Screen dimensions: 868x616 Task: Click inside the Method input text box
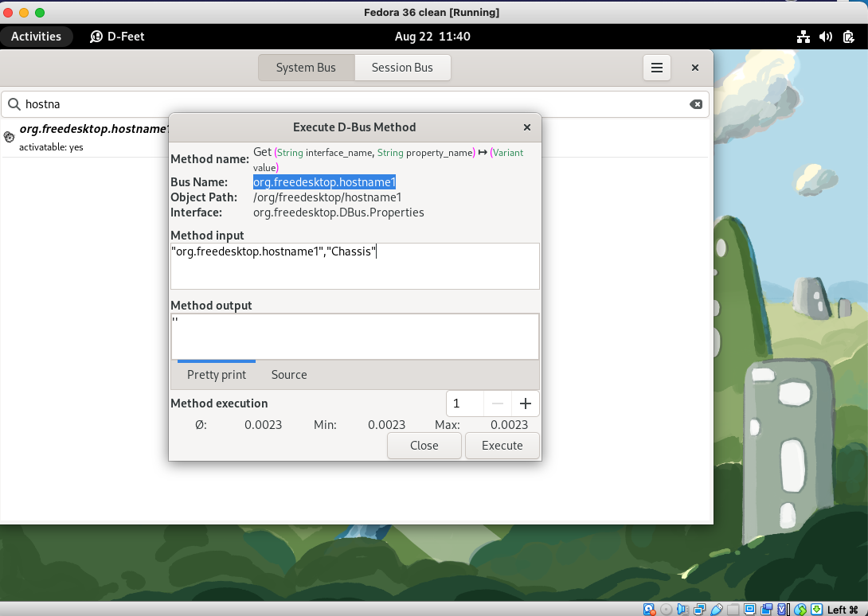355,266
